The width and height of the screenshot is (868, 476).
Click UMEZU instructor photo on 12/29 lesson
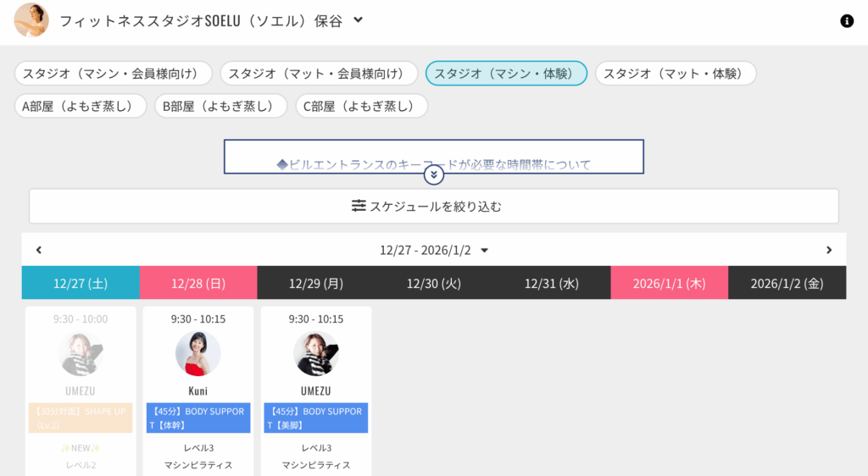pyautogui.click(x=315, y=353)
